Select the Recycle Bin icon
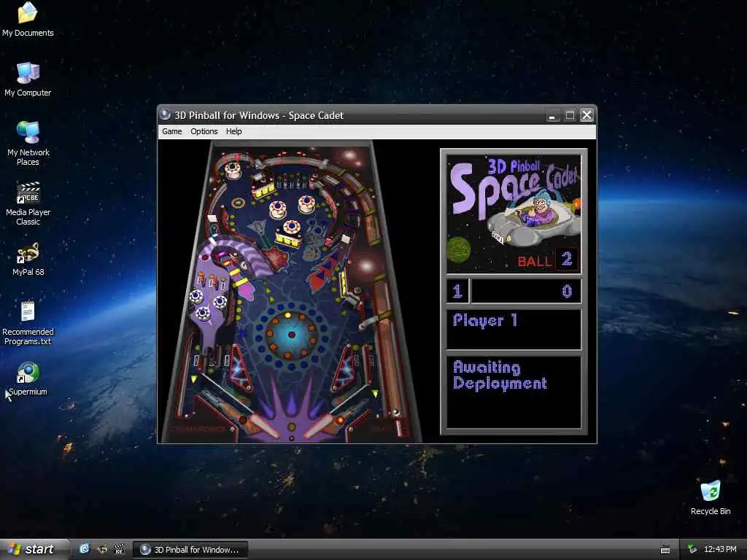747x560 pixels. tap(711, 498)
